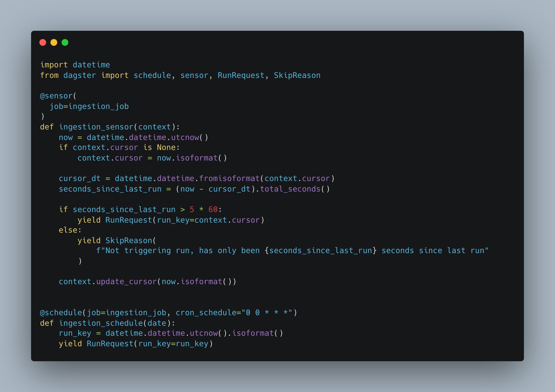Viewport: 555px width, 392px height.
Task: Click 'context.update_cursor(now.isoformat())' line
Action: coord(147,282)
